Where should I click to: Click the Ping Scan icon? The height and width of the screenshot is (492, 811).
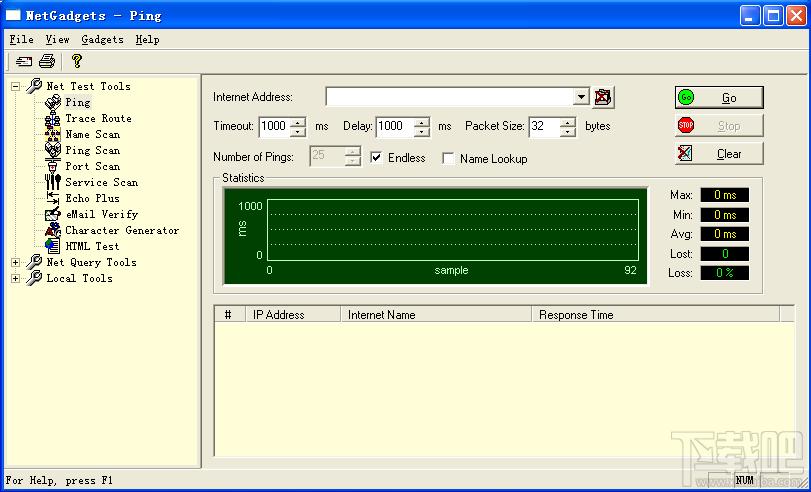tap(53, 151)
